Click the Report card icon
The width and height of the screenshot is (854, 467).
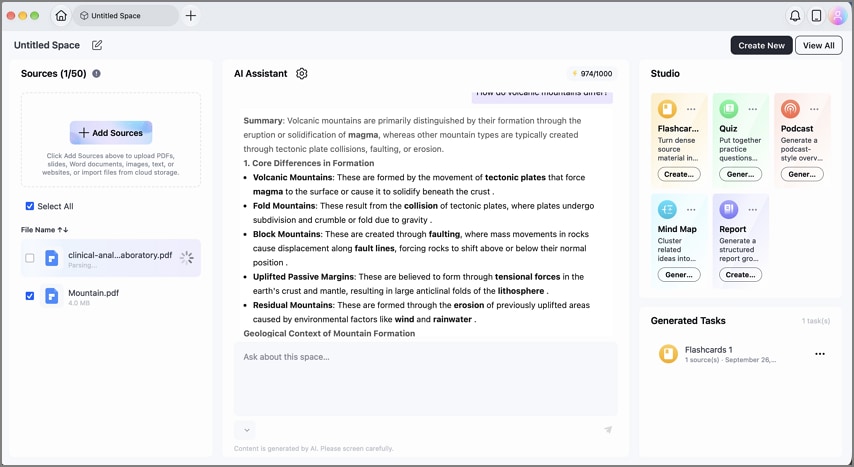(728, 209)
